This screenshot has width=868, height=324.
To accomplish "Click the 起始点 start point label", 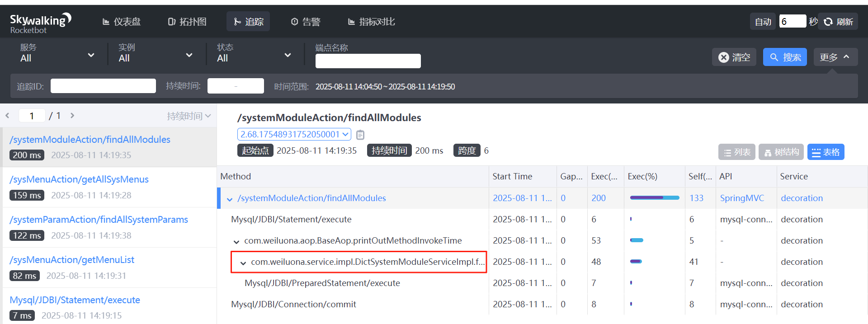I will 255,150.
